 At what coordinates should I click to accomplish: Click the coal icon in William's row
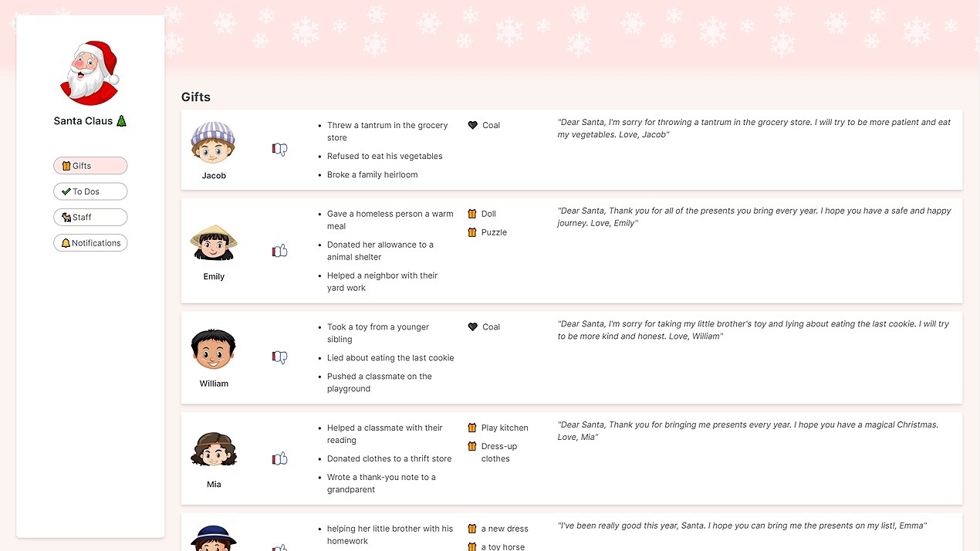point(471,326)
